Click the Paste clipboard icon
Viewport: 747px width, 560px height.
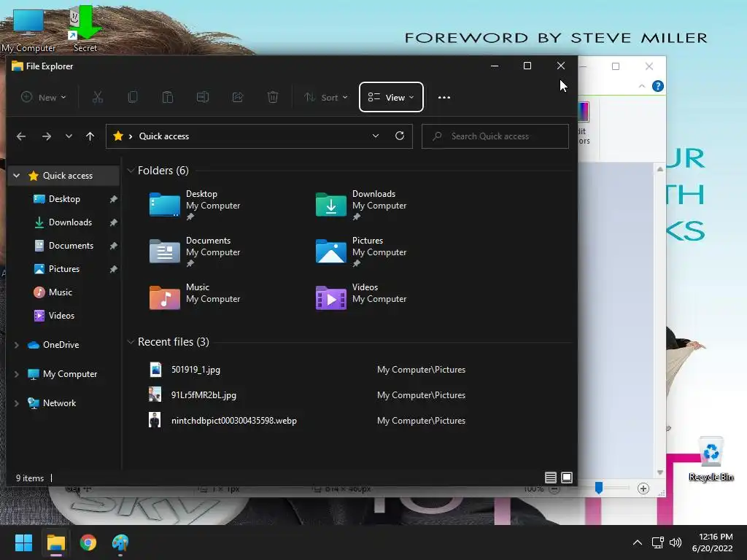(168, 97)
